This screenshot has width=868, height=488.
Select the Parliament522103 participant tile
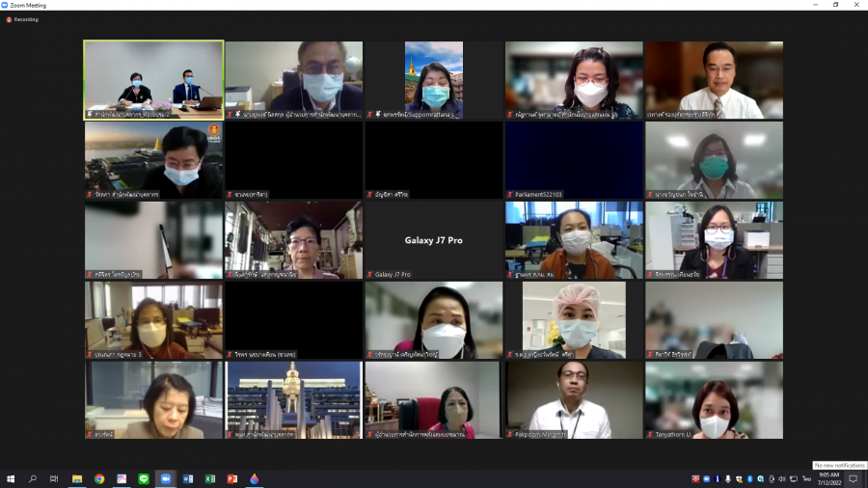coord(573,160)
